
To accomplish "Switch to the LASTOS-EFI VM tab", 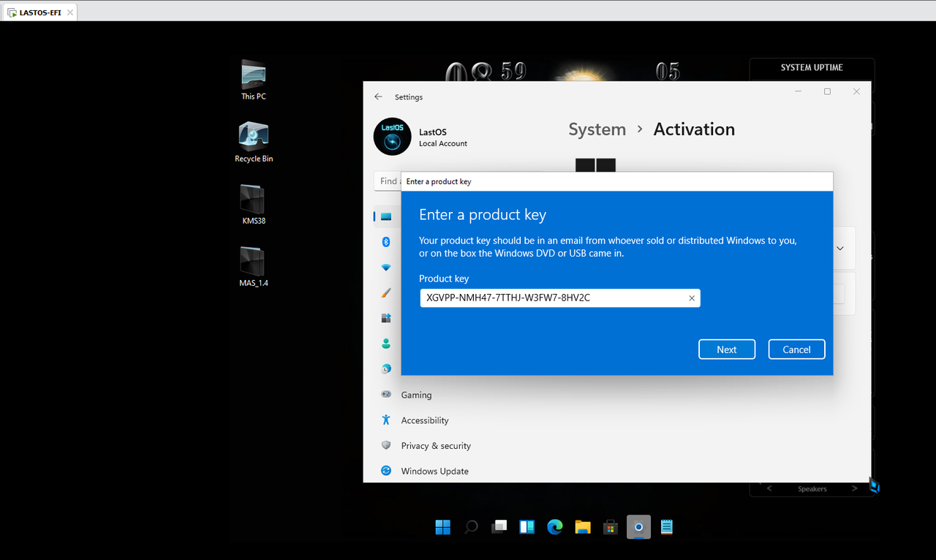I will 39,12.
